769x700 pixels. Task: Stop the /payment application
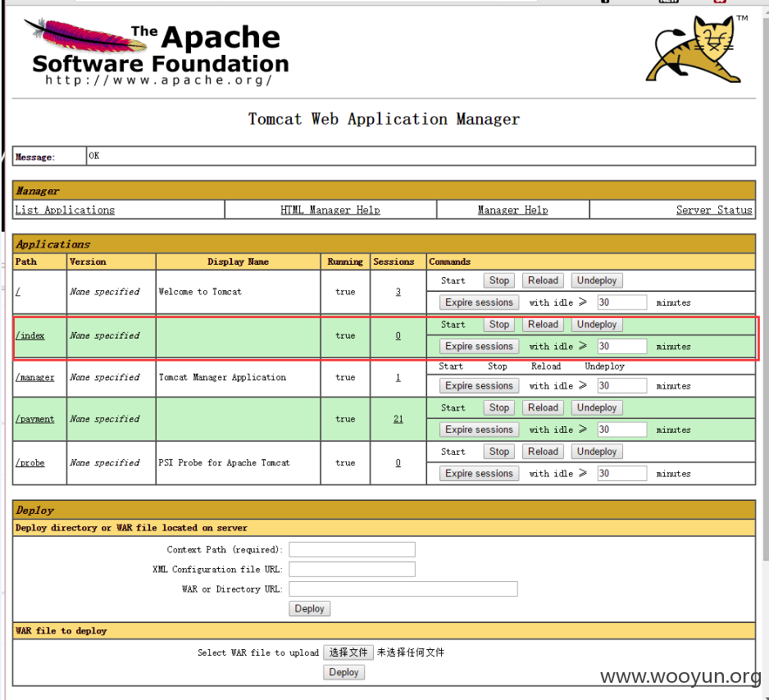coord(498,408)
